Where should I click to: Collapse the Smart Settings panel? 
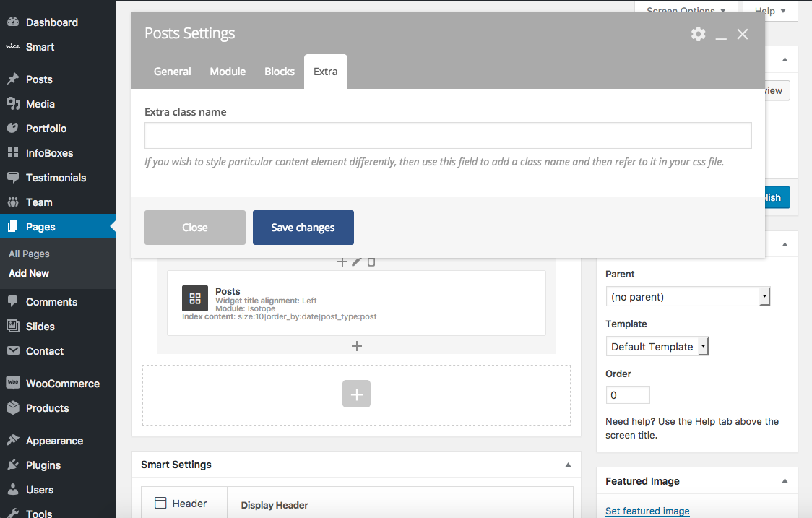568,465
